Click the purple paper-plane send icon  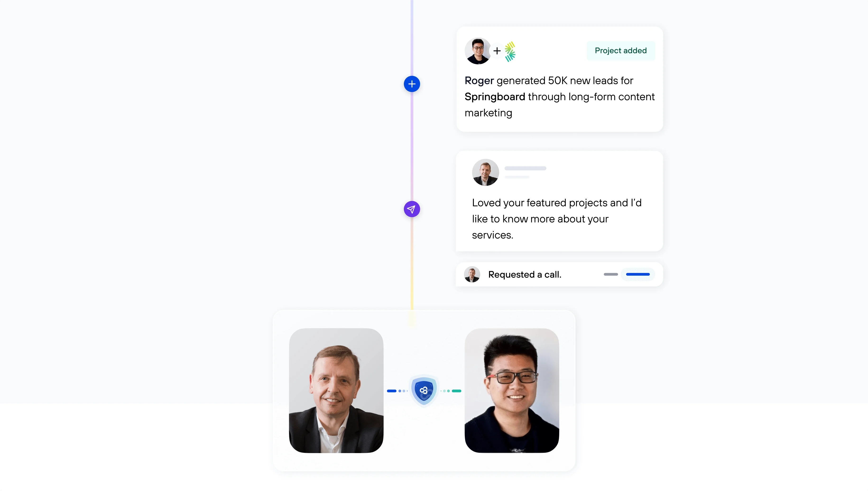[412, 209]
